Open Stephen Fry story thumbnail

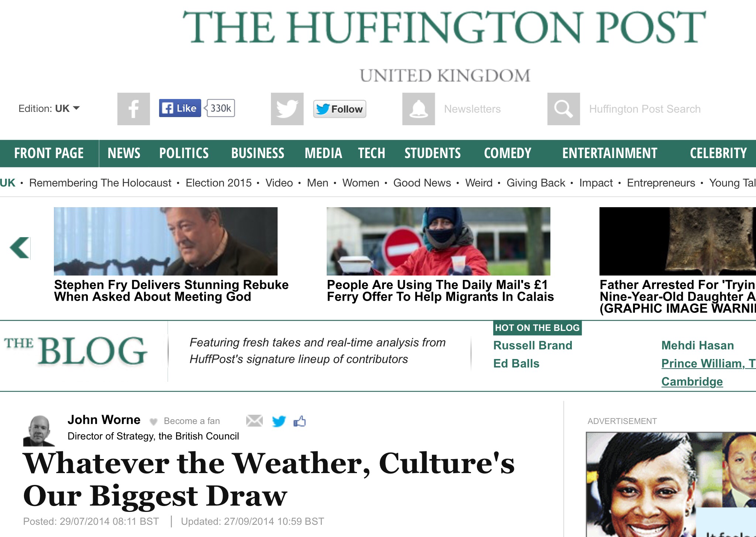point(166,241)
